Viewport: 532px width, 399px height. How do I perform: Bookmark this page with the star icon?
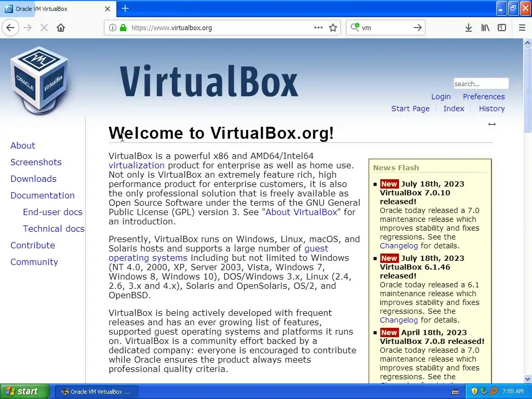click(x=333, y=28)
